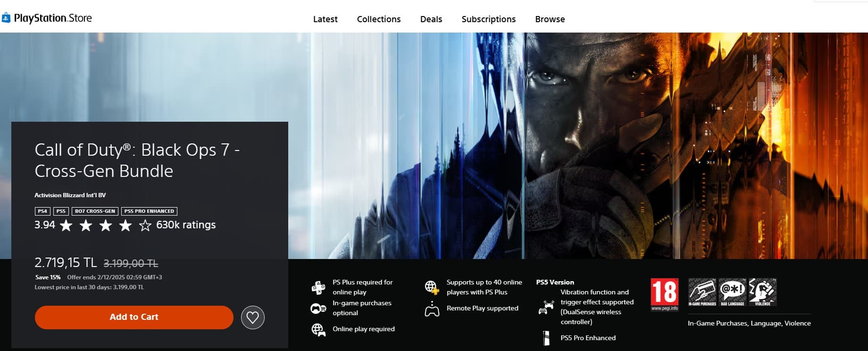Click the PS5 Pro Enhanced console icon
Image resolution: width=868 pixels, height=351 pixels.
pyautogui.click(x=546, y=338)
